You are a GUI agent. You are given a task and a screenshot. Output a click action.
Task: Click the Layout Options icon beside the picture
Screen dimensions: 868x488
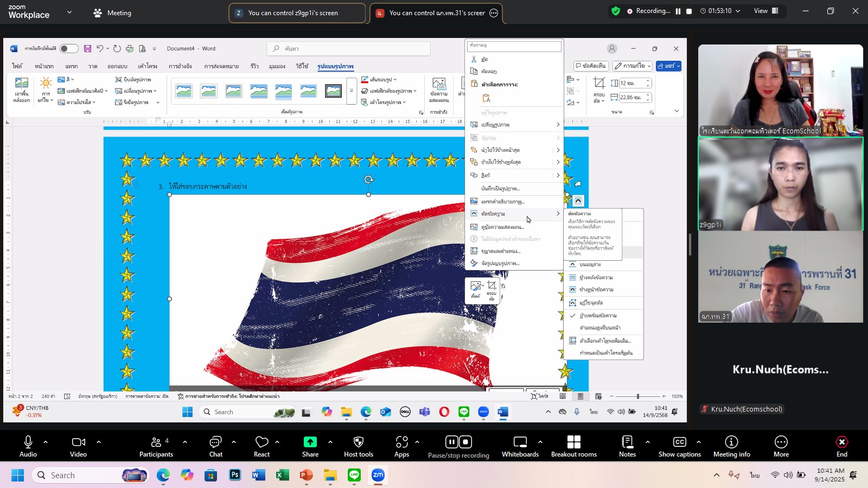(578, 201)
